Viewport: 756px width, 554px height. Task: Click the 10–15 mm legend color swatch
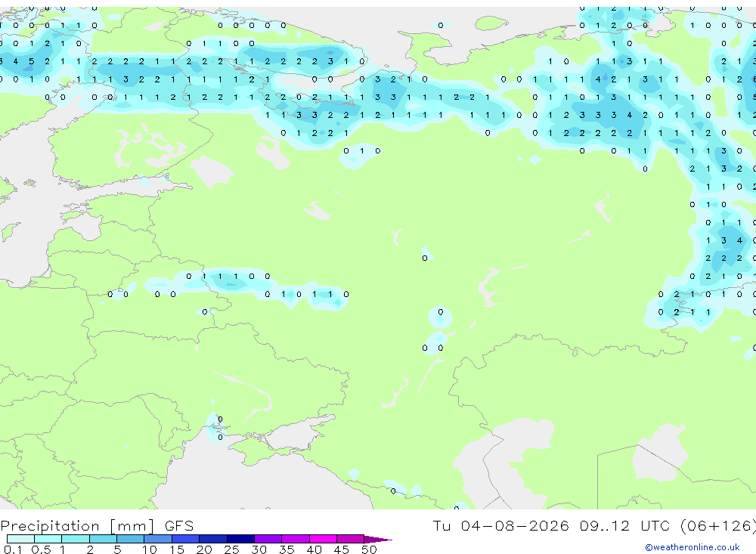coord(158,539)
